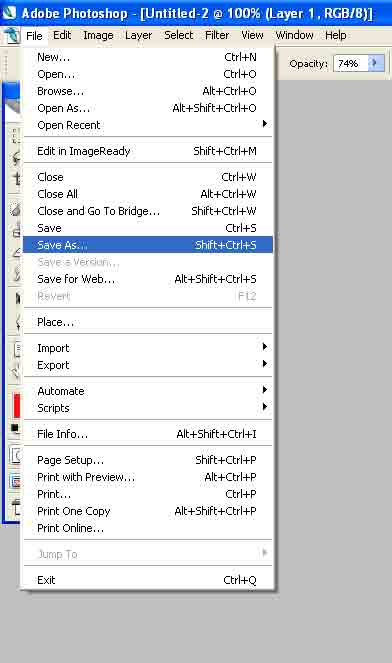The height and width of the screenshot is (663, 392).
Task: Click the Photoshop document icon beside File
Action: tap(12, 36)
